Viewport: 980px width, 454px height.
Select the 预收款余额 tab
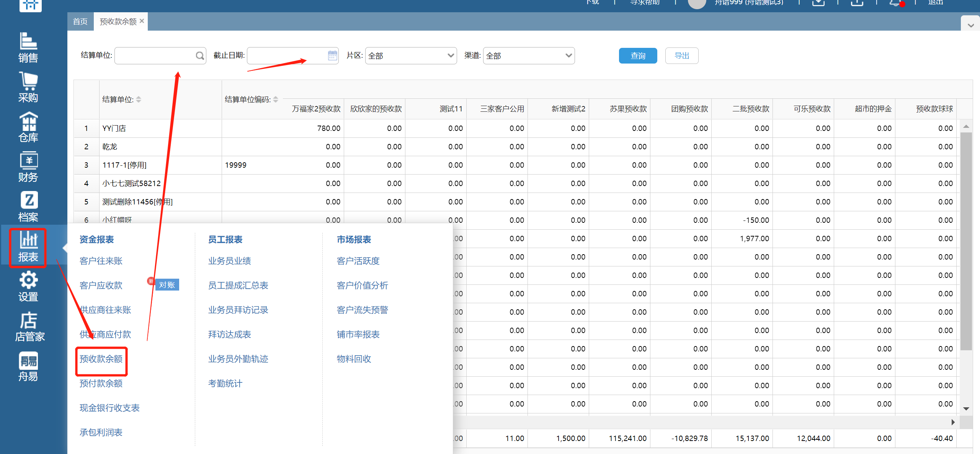pyautogui.click(x=118, y=21)
